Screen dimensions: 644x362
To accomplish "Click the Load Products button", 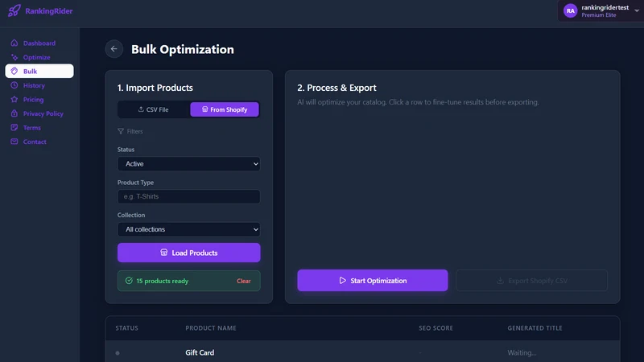I will click(x=188, y=253).
